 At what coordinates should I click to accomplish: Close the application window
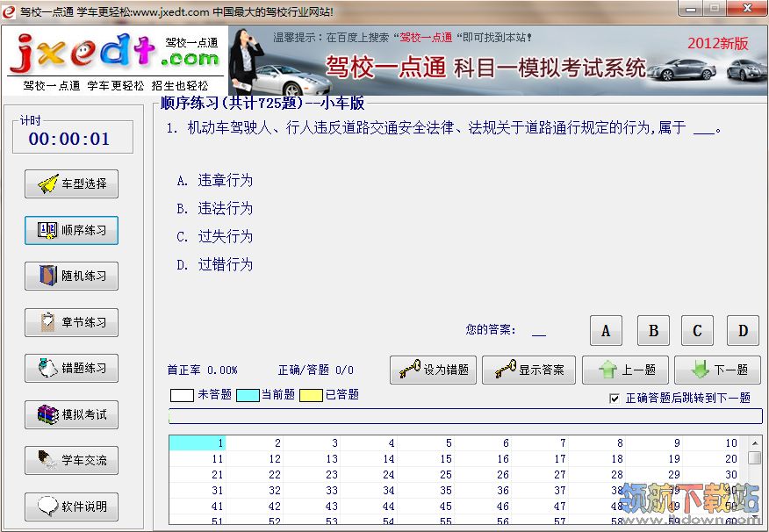[747, 8]
